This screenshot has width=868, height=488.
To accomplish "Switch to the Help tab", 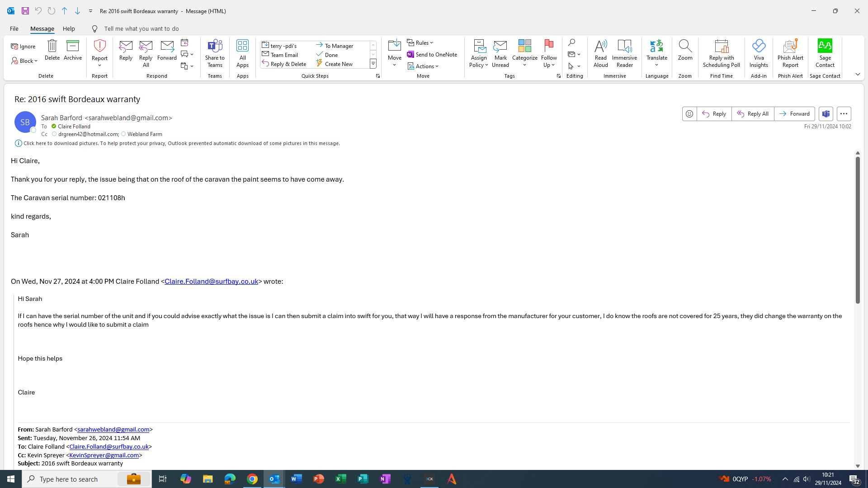I will [69, 28].
